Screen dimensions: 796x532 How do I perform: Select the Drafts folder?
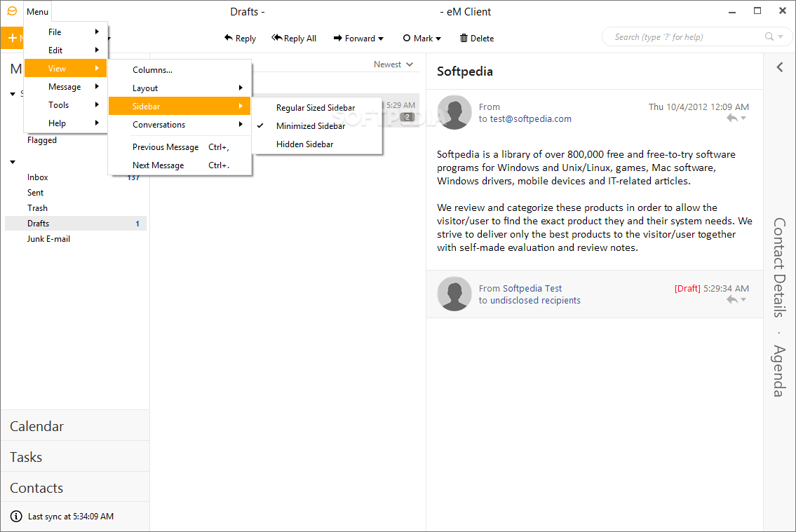(x=76, y=224)
